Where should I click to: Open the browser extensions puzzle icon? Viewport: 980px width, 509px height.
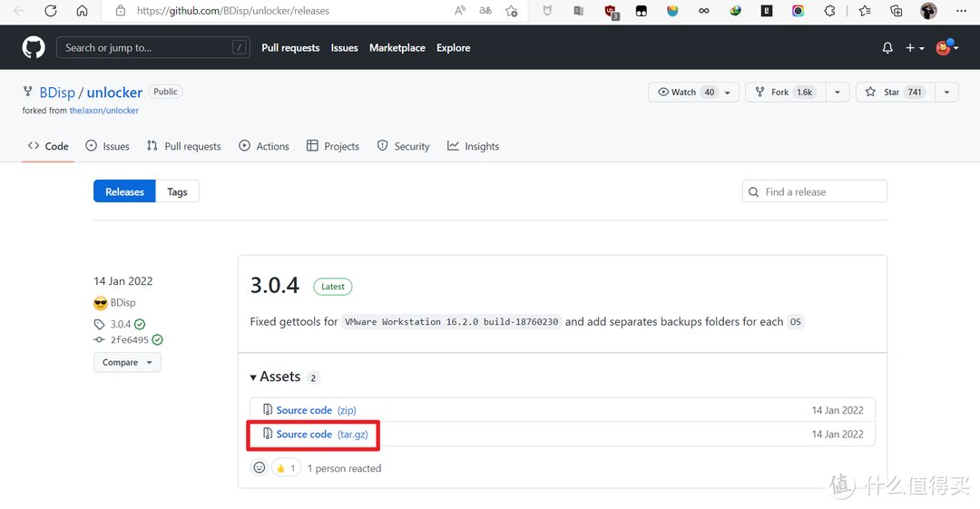pos(829,11)
